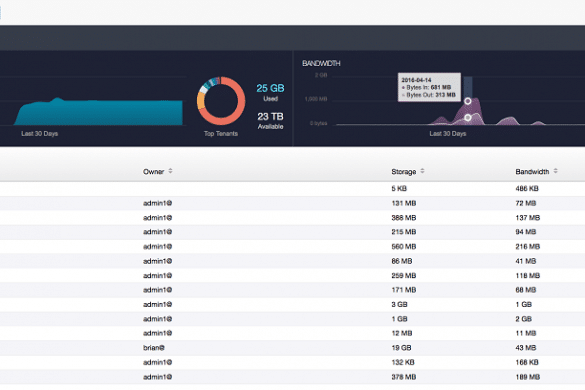Viewport: 585px width, 390px height.
Task: Click the brian@ owner cell
Action: tap(154, 348)
